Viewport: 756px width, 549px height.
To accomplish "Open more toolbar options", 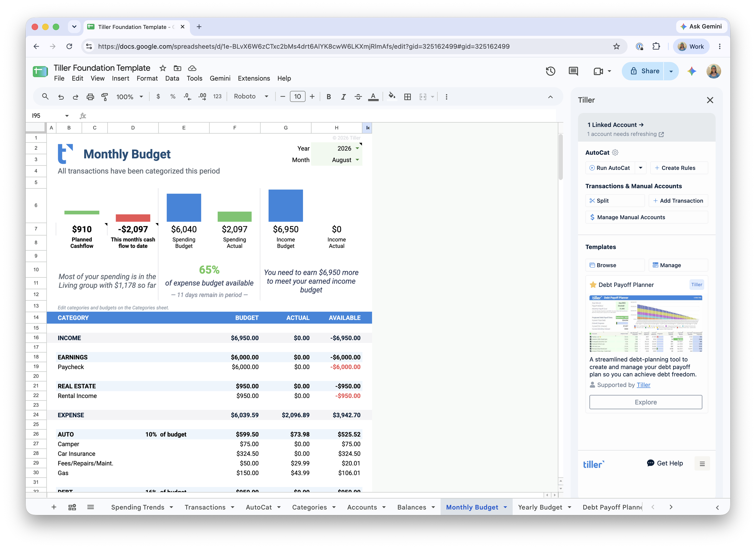I will pyautogui.click(x=446, y=97).
